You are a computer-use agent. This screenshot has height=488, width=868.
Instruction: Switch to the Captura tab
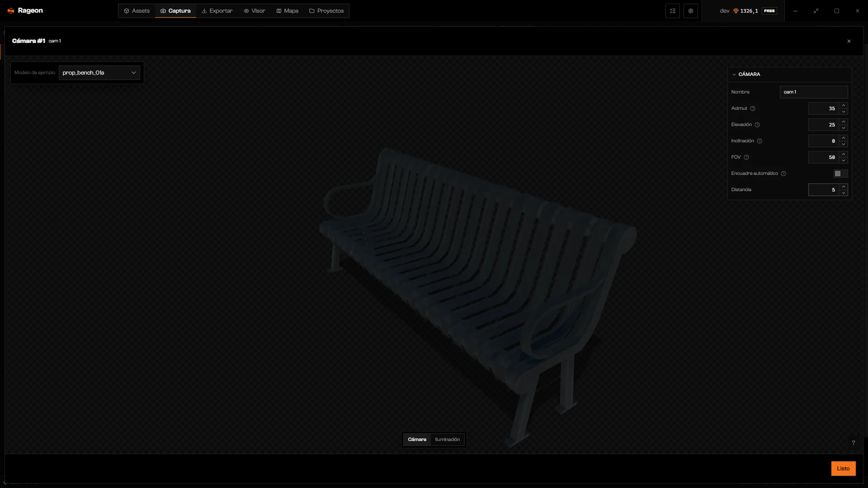click(x=175, y=11)
